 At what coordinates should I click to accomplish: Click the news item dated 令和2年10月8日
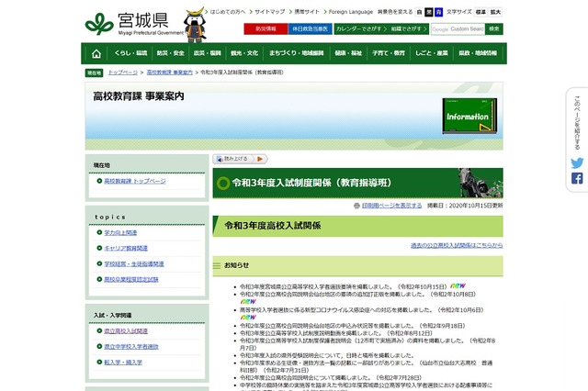pyautogui.click(x=357, y=295)
